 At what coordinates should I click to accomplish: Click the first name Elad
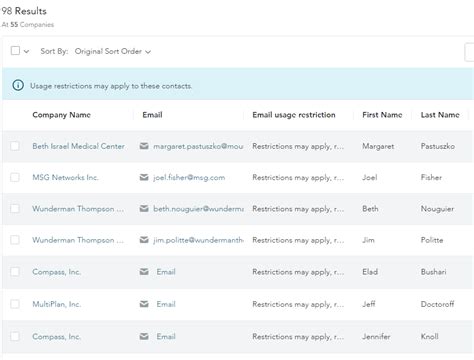[x=370, y=272]
